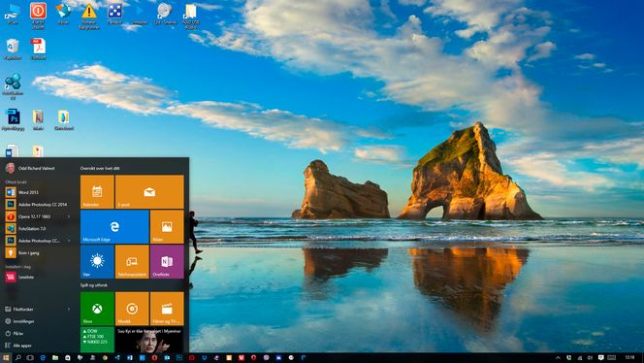Open the FotoStation desktop shortcut

pos(13,85)
